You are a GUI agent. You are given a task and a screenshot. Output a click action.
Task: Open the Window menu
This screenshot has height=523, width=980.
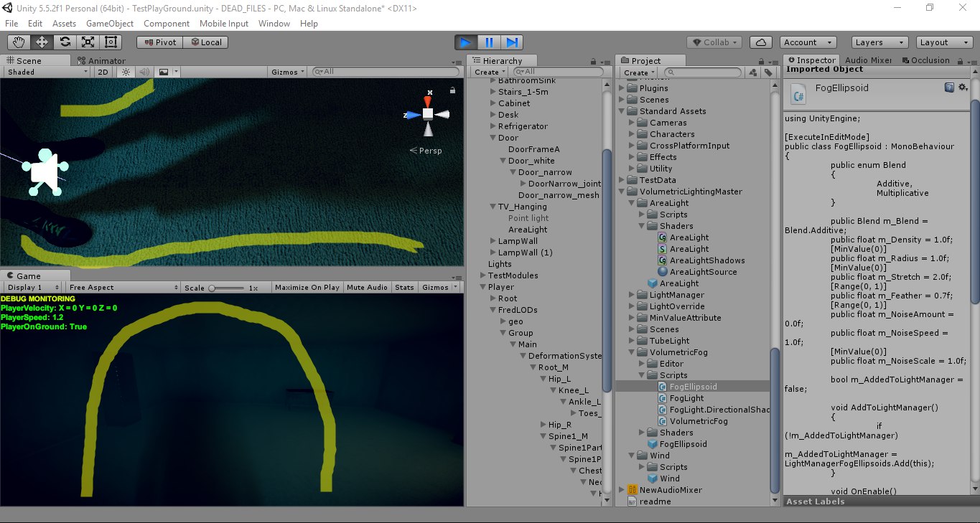pyautogui.click(x=274, y=24)
